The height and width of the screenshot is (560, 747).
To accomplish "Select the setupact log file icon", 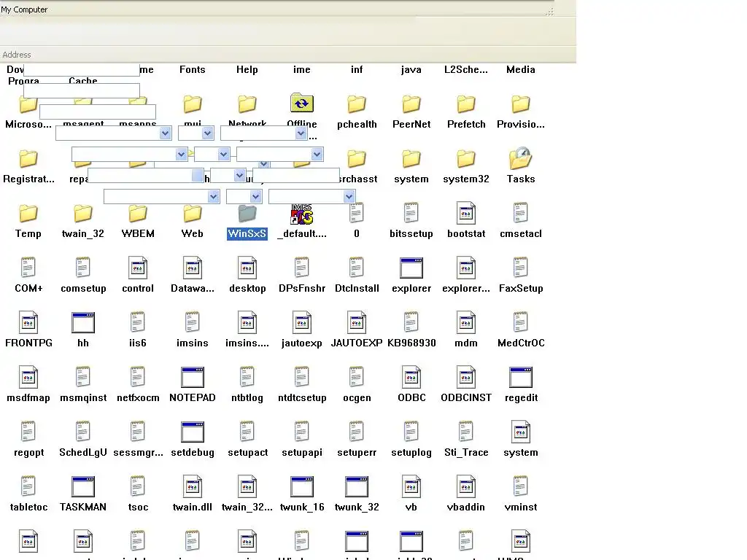I will tap(247, 432).
